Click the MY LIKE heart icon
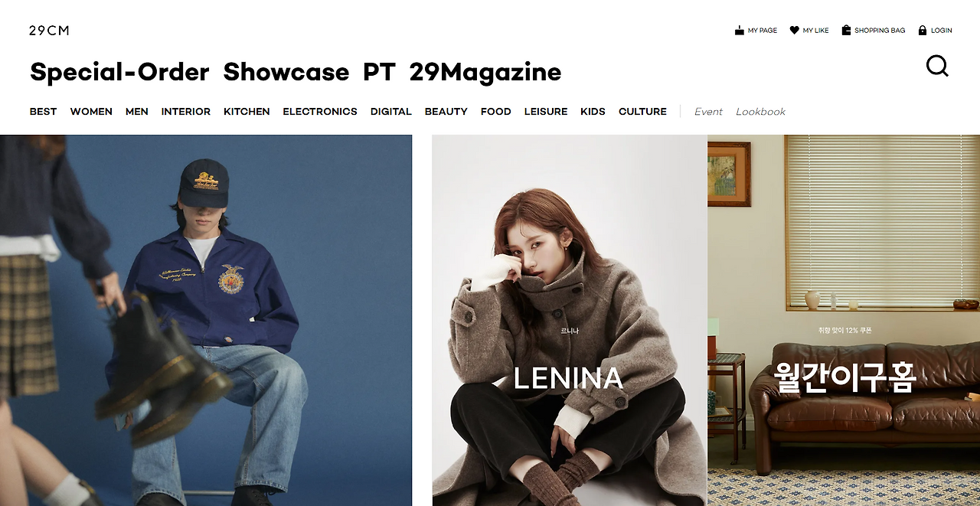 pyautogui.click(x=794, y=31)
